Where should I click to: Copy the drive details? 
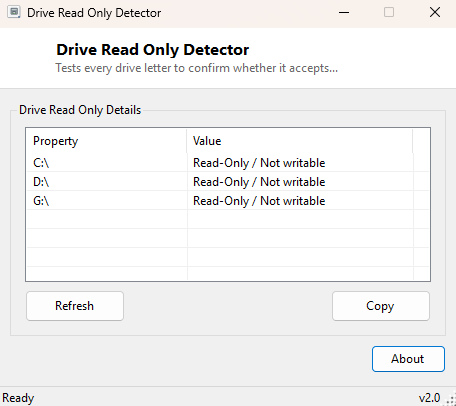381,306
